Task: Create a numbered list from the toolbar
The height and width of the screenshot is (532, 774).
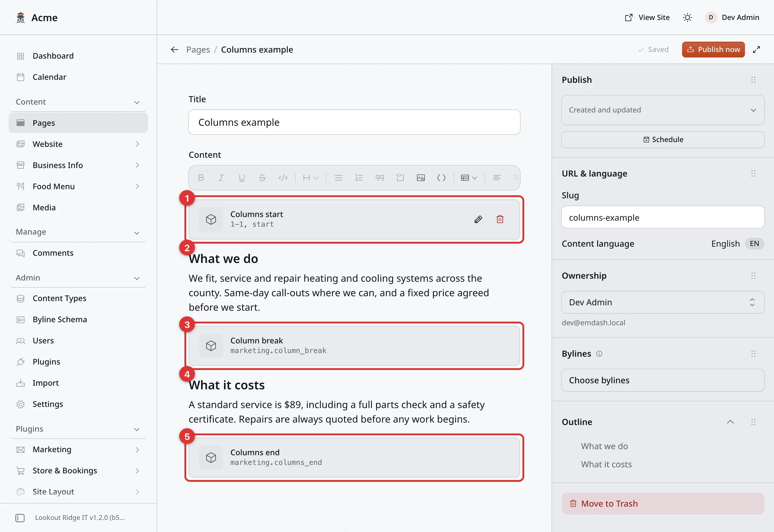Action: pos(359,178)
